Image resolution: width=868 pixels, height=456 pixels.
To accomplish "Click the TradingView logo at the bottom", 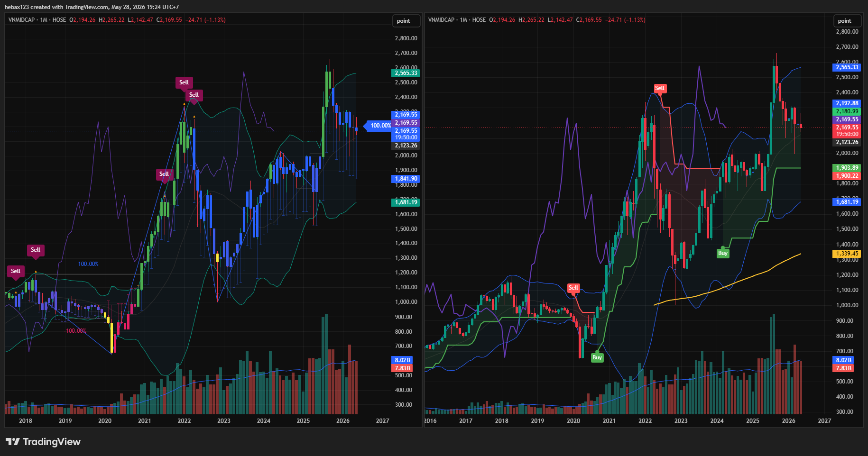I will (x=43, y=442).
